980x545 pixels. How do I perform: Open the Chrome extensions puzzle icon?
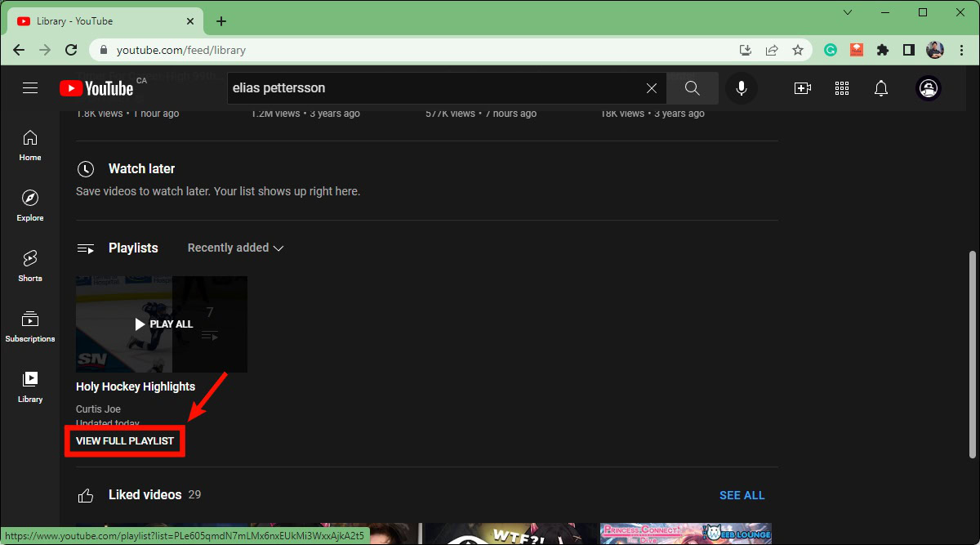click(883, 50)
